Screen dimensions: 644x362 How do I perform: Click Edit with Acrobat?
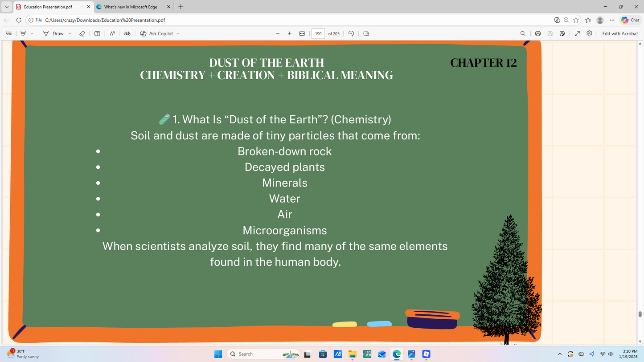620,33
